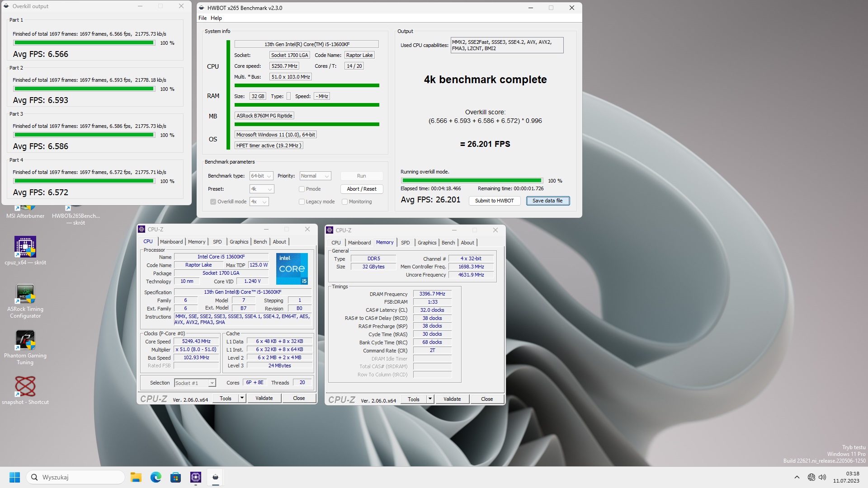Viewport: 868px width, 488px height.
Task: Open snapshot shortcut on desktop
Action: 25,391
